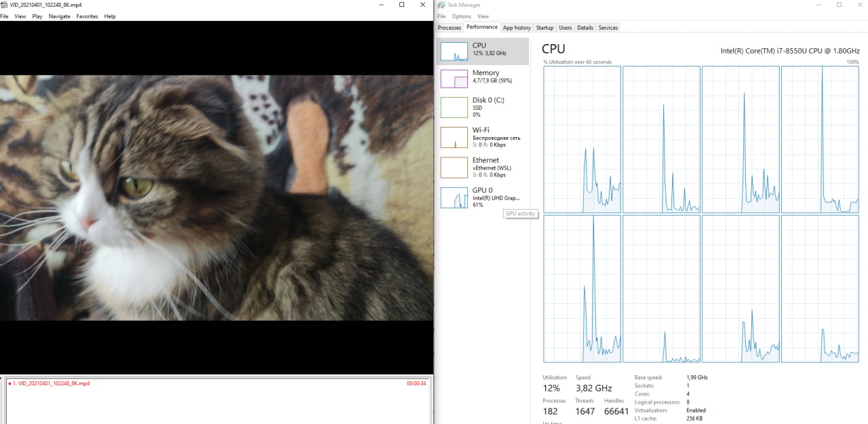
Task: Switch to the Services tab
Action: click(608, 28)
